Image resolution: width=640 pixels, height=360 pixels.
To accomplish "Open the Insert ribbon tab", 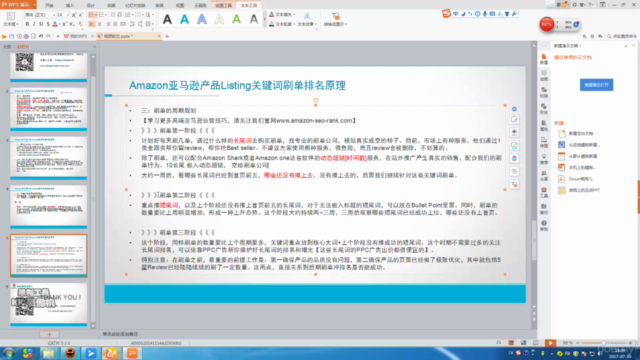I will pyautogui.click(x=70, y=5).
